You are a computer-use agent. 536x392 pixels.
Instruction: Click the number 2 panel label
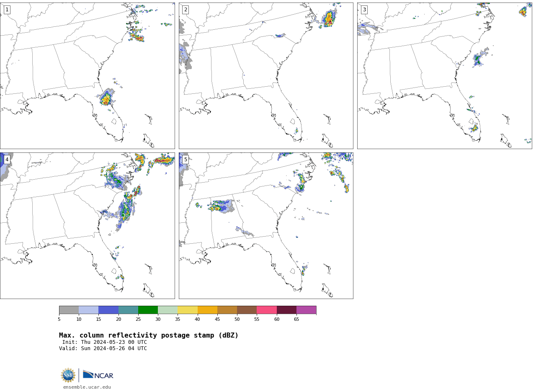[186, 10]
